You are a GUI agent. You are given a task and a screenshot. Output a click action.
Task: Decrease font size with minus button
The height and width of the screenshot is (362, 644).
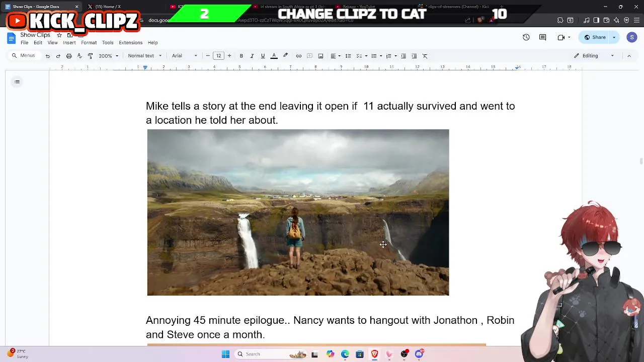coord(208,56)
